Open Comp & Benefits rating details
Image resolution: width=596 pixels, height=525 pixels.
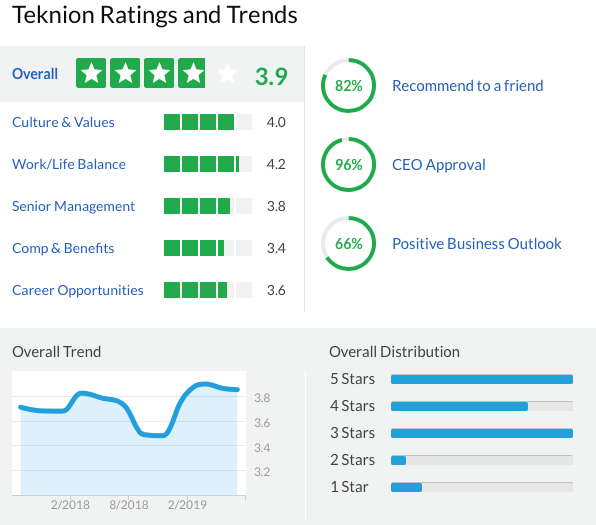(63, 248)
